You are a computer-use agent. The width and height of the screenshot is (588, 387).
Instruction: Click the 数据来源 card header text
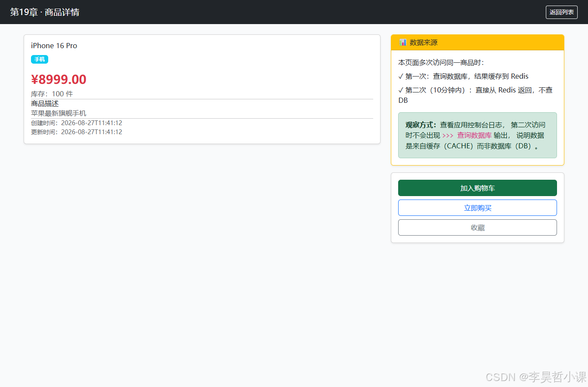tap(424, 42)
